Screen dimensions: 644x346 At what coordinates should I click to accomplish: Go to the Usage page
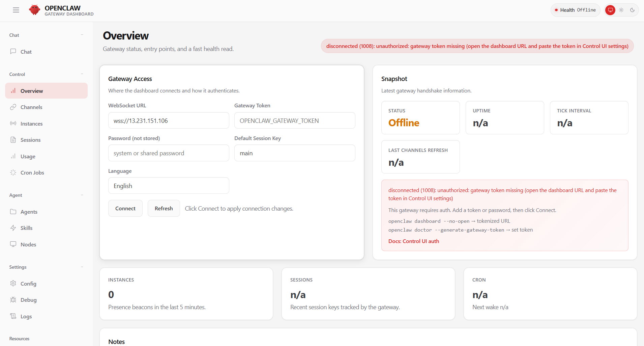pos(28,157)
